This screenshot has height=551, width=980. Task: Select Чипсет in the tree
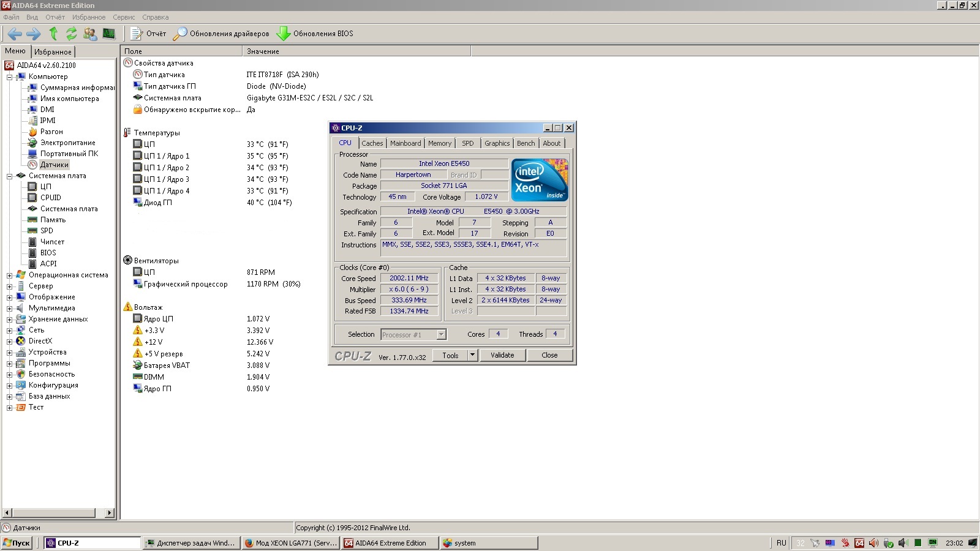coord(52,242)
